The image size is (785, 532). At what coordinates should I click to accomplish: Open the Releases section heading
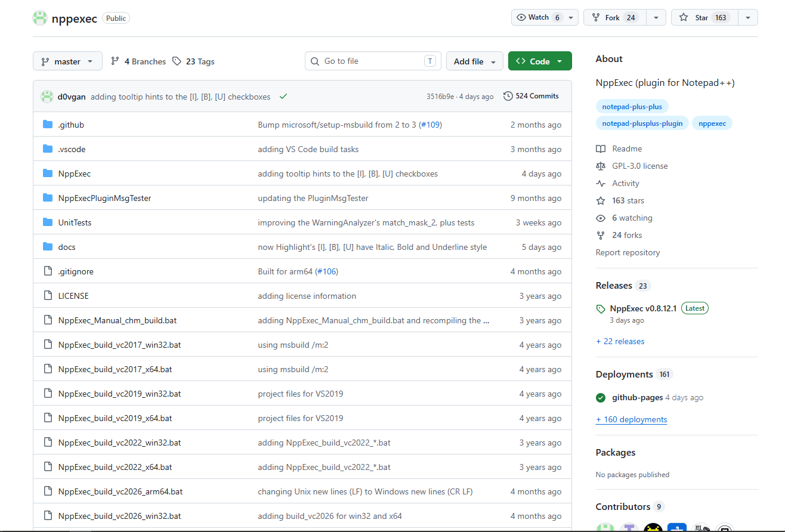click(x=614, y=286)
